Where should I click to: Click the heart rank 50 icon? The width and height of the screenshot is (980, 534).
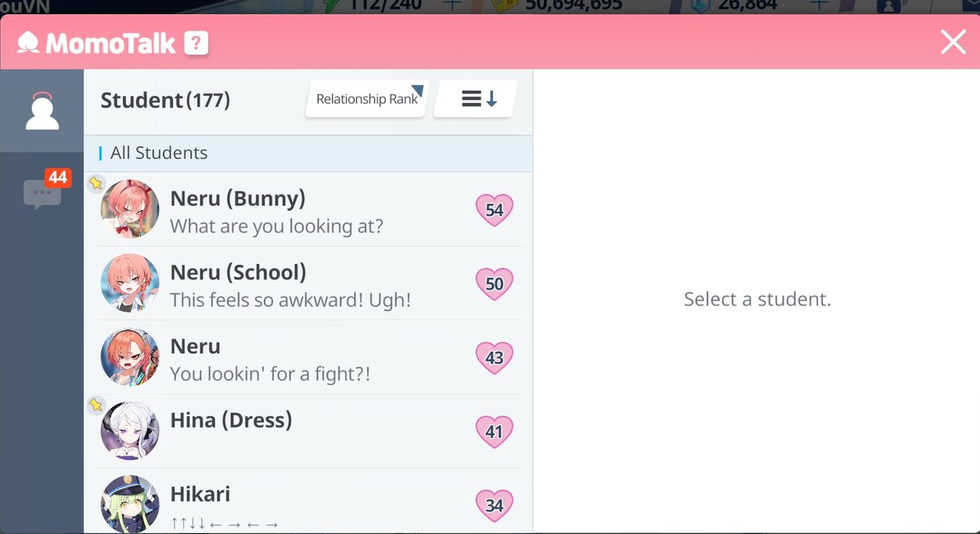pyautogui.click(x=494, y=283)
